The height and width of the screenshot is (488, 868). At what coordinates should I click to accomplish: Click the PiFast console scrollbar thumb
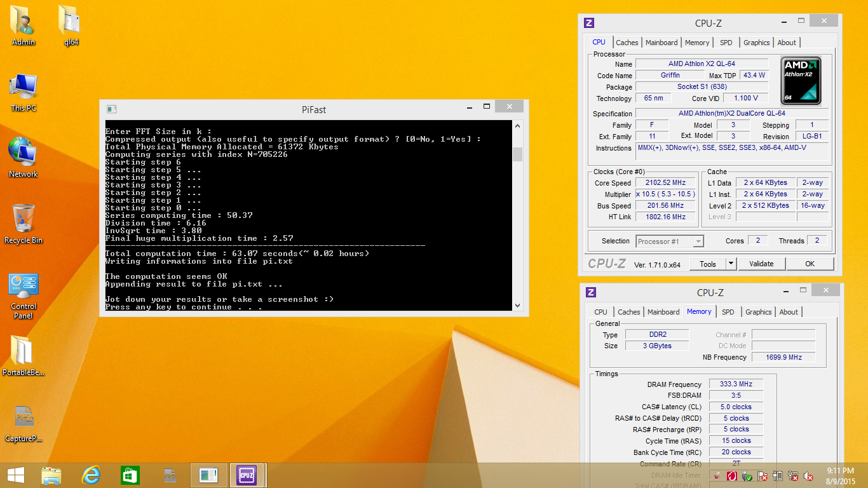tap(517, 154)
